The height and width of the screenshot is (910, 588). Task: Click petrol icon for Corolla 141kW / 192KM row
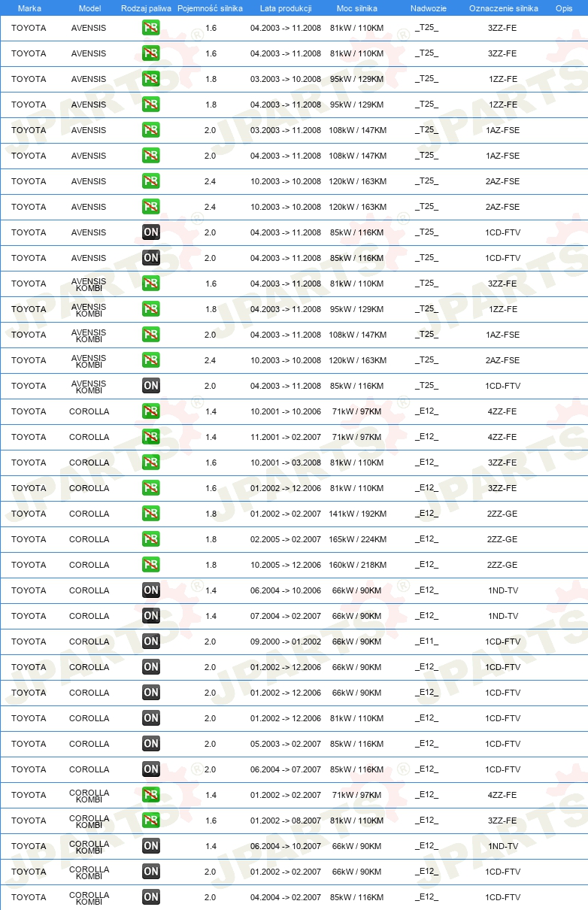tap(150, 514)
